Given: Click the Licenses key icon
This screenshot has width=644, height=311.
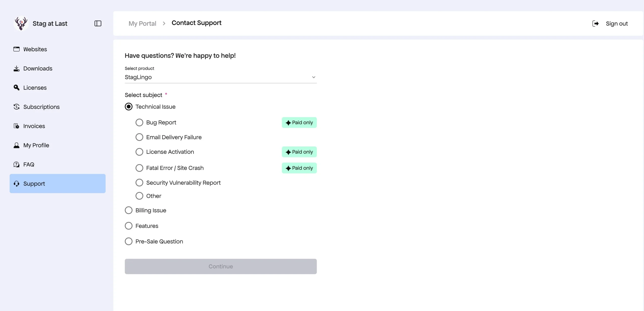Looking at the screenshot, I should (17, 88).
